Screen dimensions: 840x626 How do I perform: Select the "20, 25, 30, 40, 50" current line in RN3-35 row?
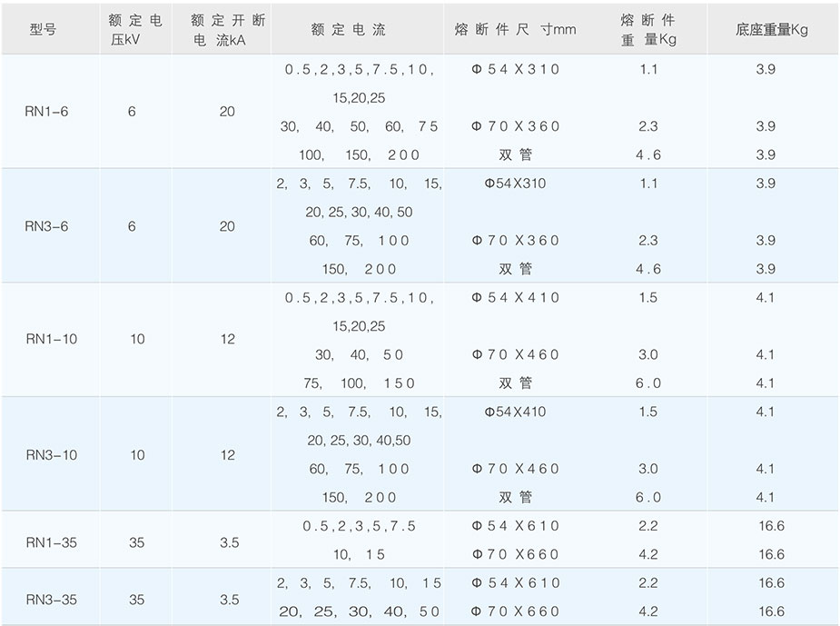pyautogui.click(x=360, y=612)
